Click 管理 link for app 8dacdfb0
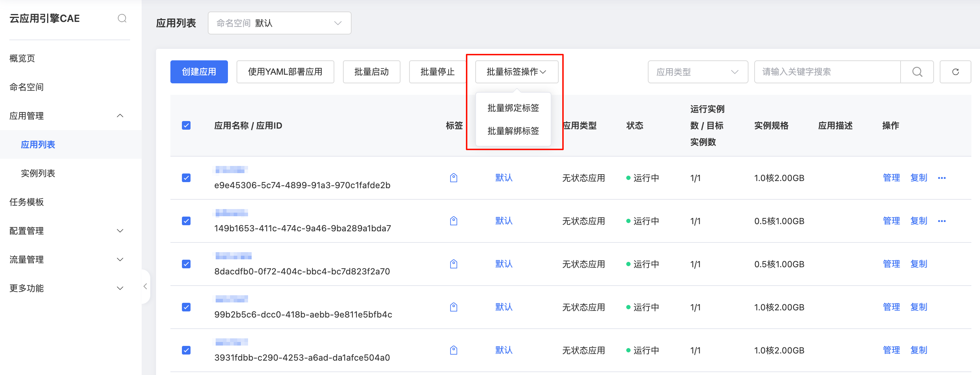 (x=891, y=264)
